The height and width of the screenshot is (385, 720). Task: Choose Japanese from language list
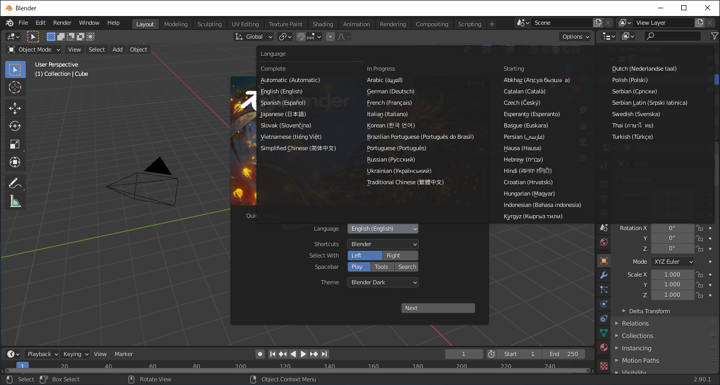(x=283, y=114)
